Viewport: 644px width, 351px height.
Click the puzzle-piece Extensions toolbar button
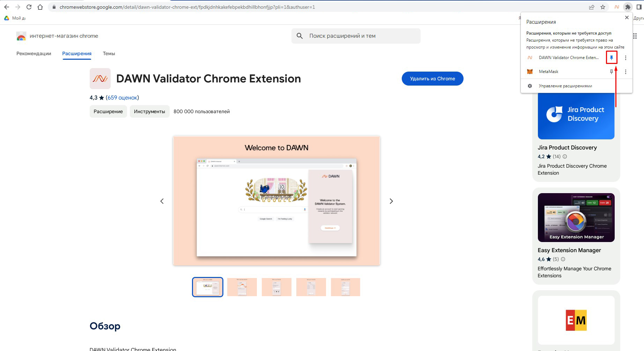tap(628, 7)
